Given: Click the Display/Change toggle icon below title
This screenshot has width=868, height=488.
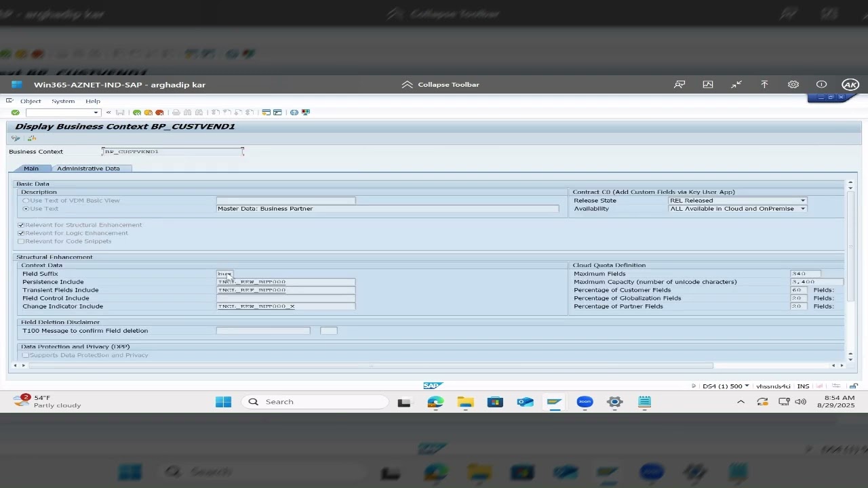Looking at the screenshot, I should tap(16, 138).
